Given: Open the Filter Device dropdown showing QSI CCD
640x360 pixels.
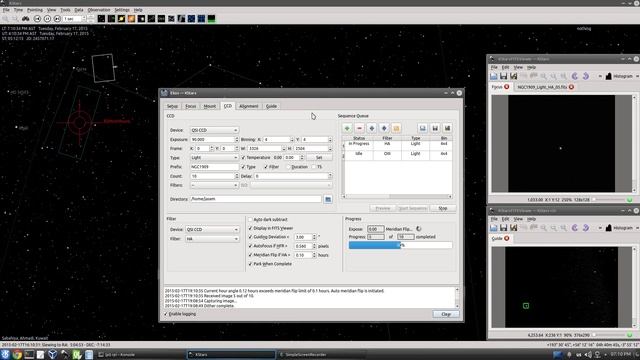Looking at the screenshot, I should click(x=212, y=229).
